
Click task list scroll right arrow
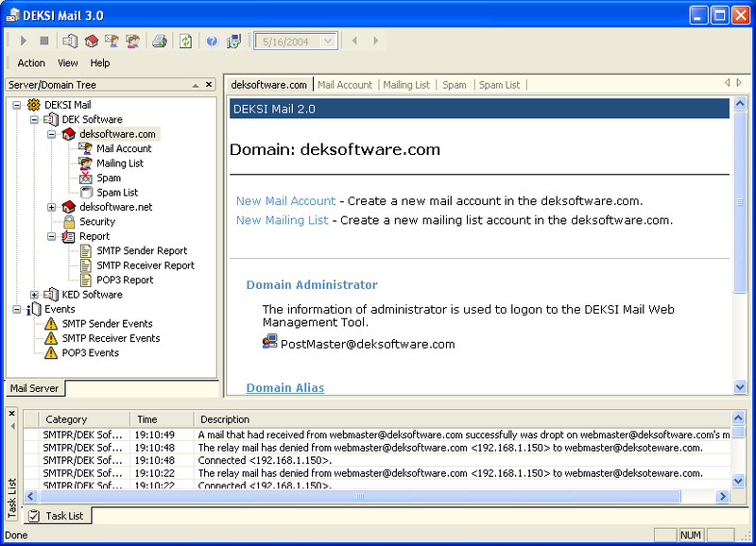point(722,496)
